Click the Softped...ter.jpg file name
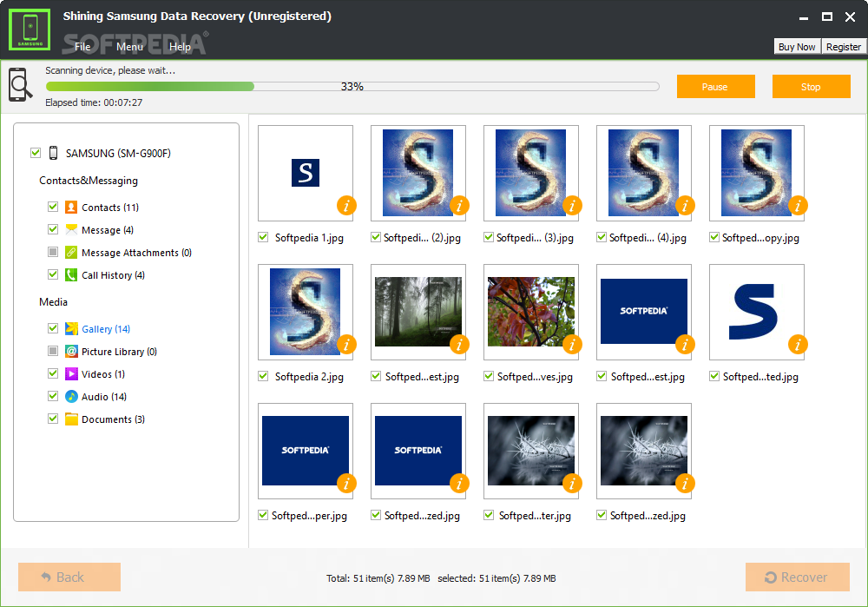The height and width of the screenshot is (607, 868). coord(535,516)
